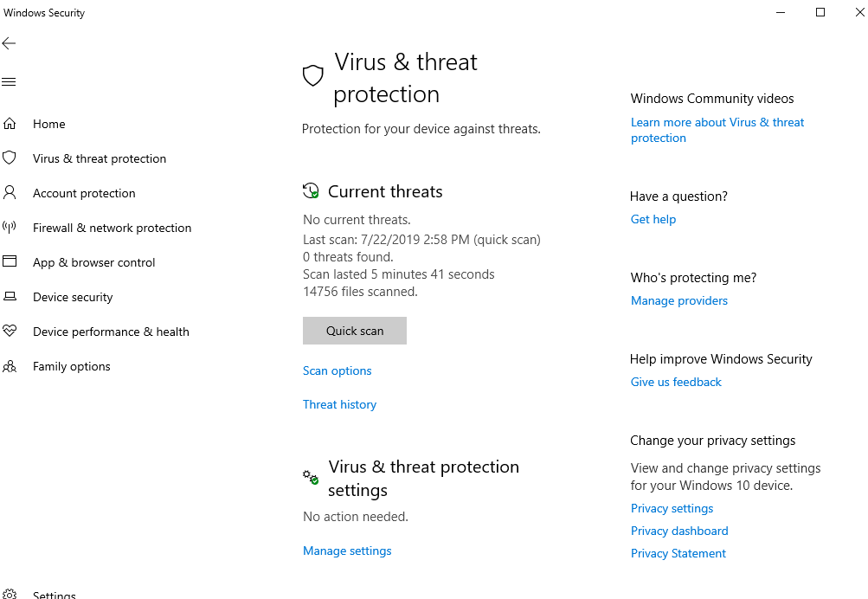Click the back arrow icon
Image resolution: width=868 pixels, height=599 pixels.
pyautogui.click(x=10, y=43)
